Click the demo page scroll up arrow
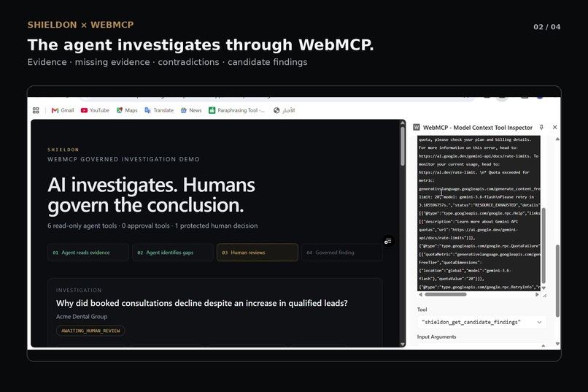Screen dimensions: 588x392 pos(403,123)
